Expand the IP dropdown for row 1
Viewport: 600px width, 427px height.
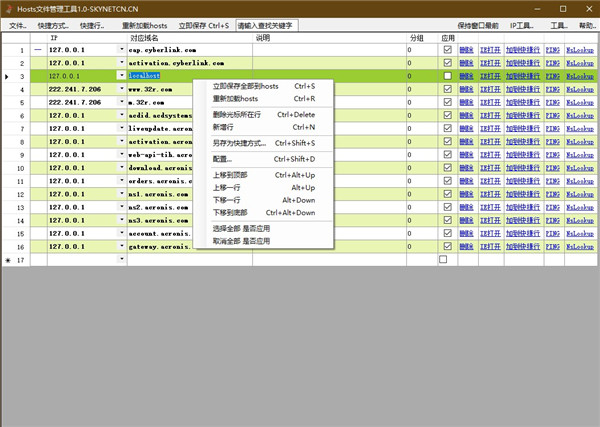[x=121, y=49]
